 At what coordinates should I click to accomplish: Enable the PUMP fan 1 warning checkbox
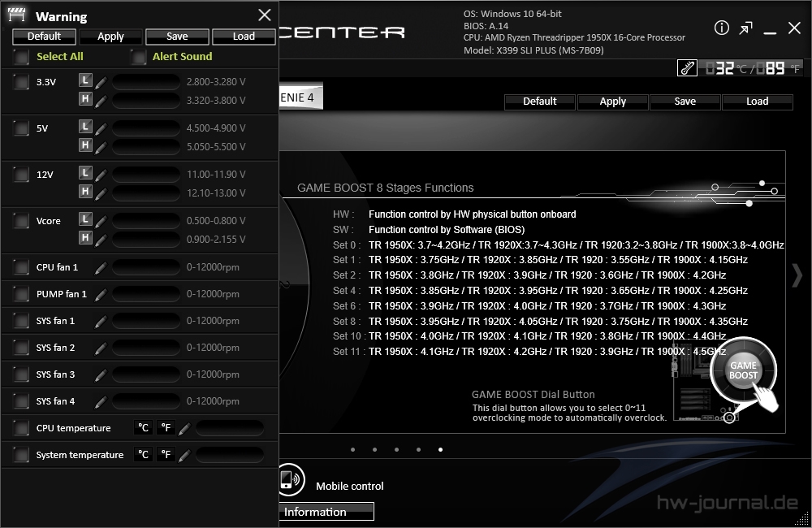[21, 294]
